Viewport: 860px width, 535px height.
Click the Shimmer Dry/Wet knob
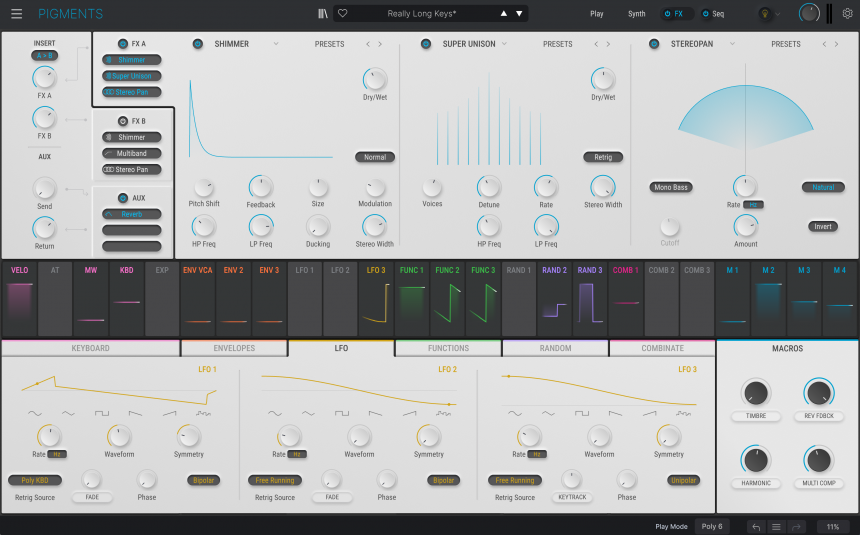point(375,79)
